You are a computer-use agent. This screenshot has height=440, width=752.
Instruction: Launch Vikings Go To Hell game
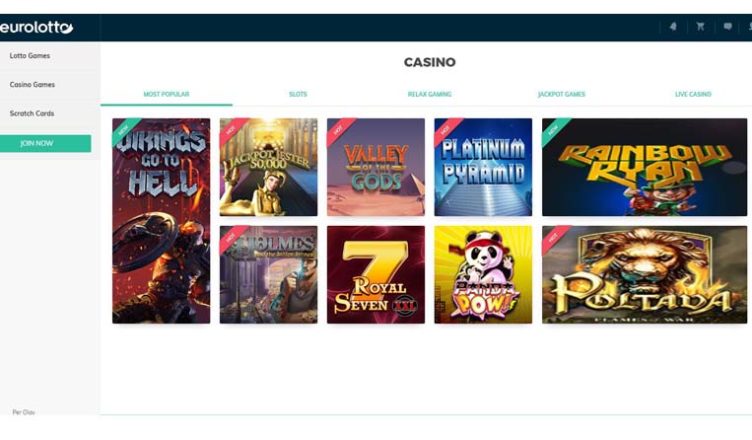coord(161,221)
